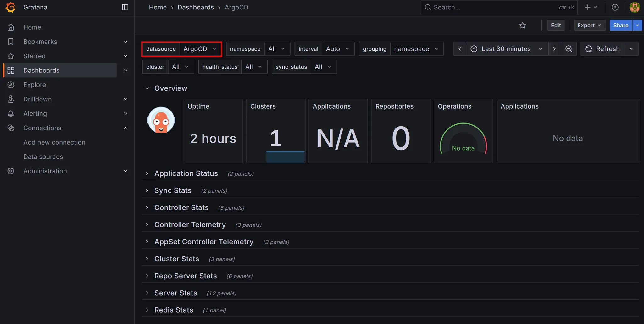This screenshot has width=644, height=324.
Task: Click the plus New icon in top bar
Action: [587, 7]
